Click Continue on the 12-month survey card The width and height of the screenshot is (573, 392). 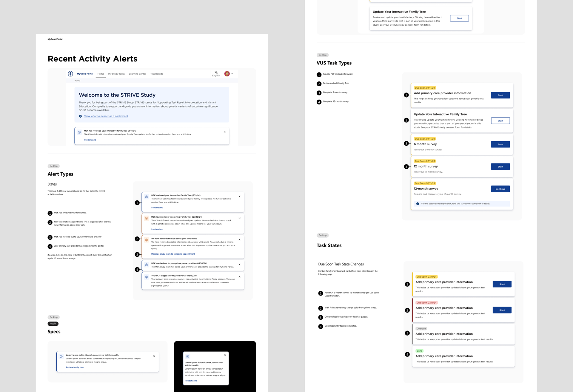pyautogui.click(x=500, y=189)
